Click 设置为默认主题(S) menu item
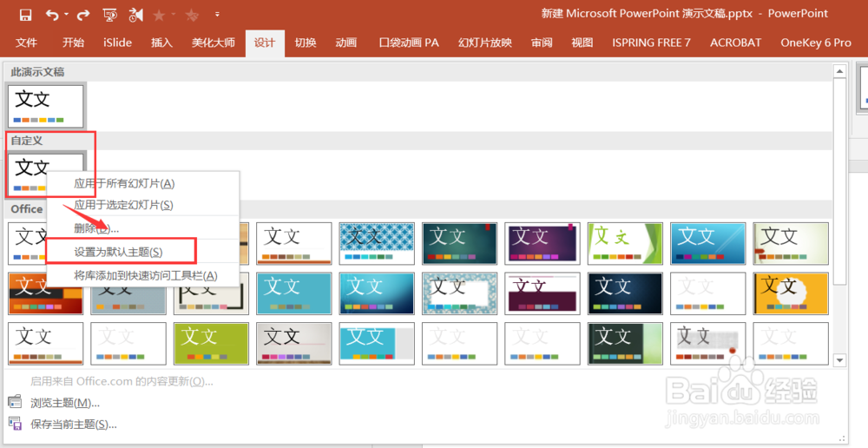Screen dimensions: 868x448 click(x=143, y=252)
